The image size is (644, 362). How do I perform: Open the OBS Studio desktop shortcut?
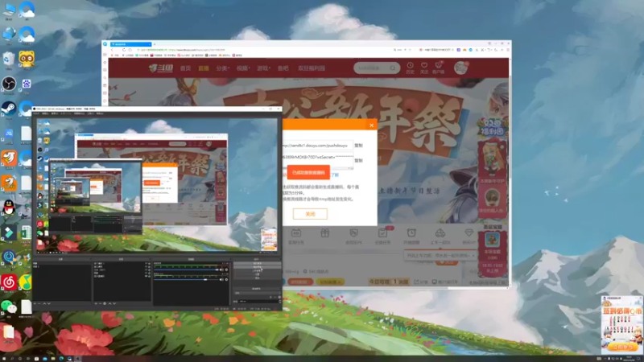click(x=9, y=84)
